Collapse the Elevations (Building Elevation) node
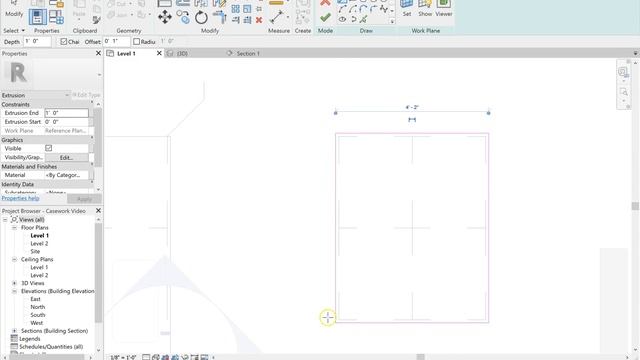This screenshot has height=360, width=640. [14, 291]
